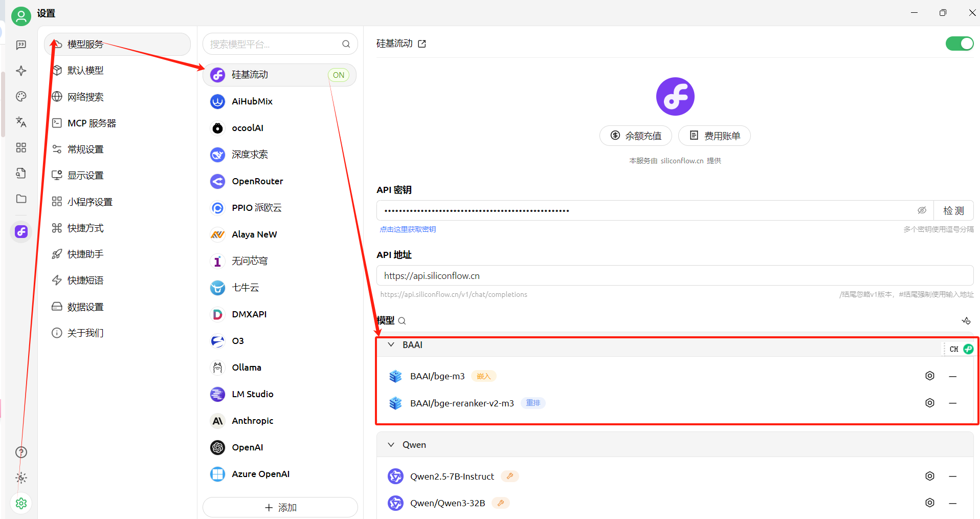Select the AiHubMix provider
Viewport: 980px width, 519px height.
[x=280, y=101]
